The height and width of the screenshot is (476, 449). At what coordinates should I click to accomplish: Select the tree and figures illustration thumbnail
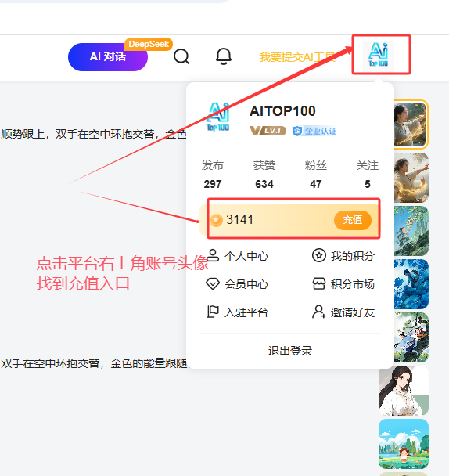411,337
